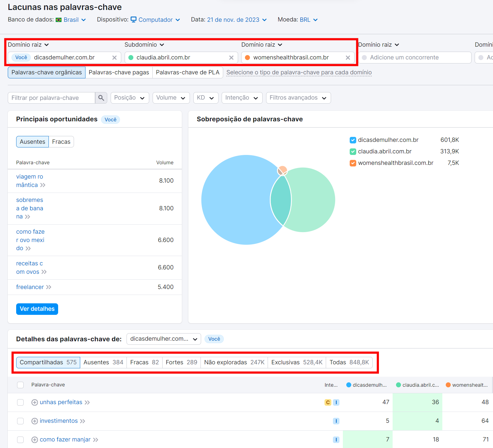Viewport: 493px width, 448px height.
Task: Click the Brazil flag icon
Action: pos(58,20)
